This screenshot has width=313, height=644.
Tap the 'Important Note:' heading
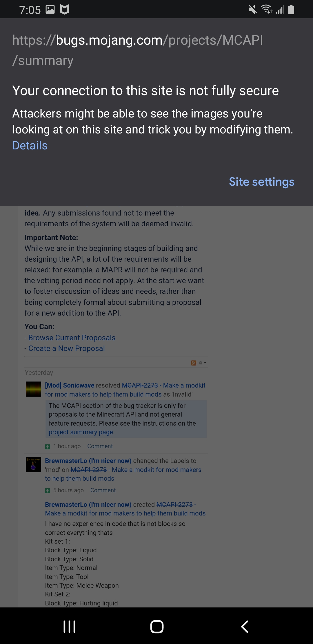tap(51, 238)
